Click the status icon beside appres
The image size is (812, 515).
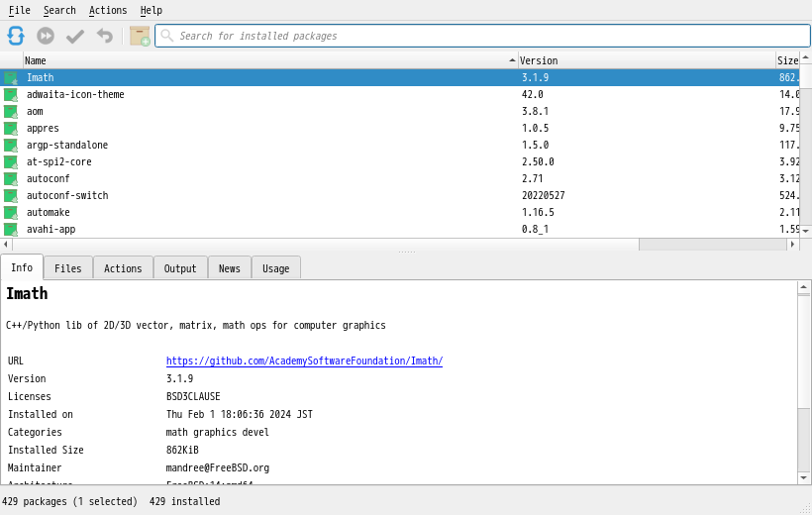click(11, 128)
